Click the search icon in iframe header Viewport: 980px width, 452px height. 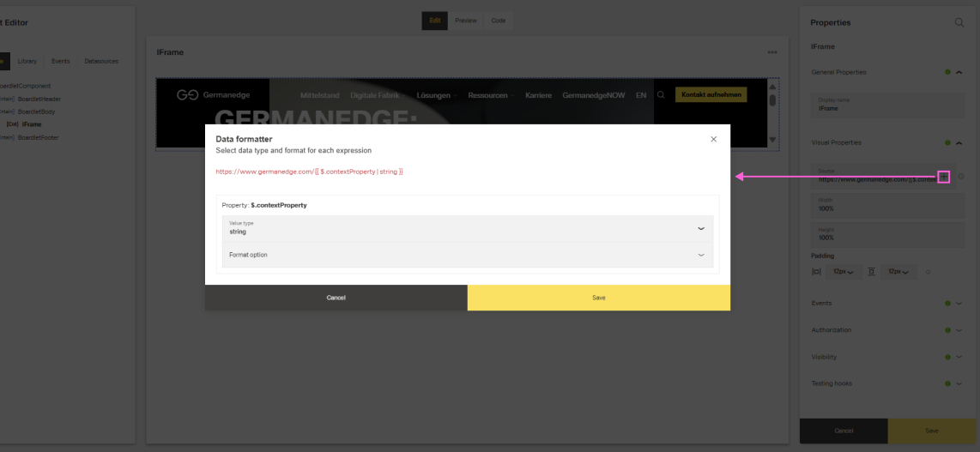point(661,95)
